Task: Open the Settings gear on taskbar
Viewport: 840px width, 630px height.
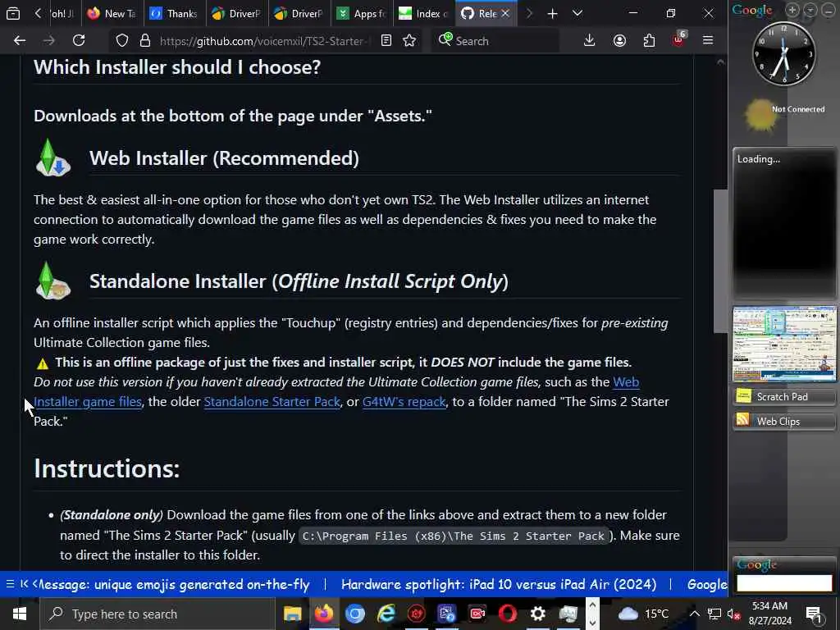Action: click(538, 614)
